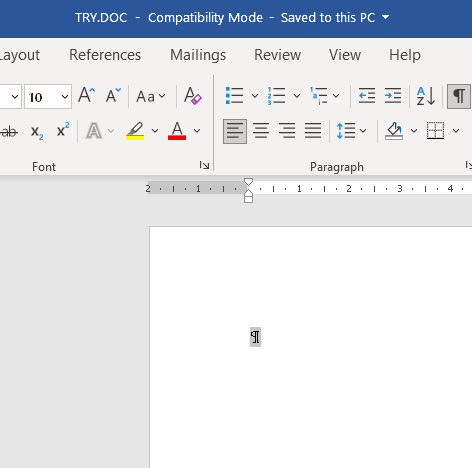
Task: Expand borders dropdown arrow
Action: coord(456,131)
